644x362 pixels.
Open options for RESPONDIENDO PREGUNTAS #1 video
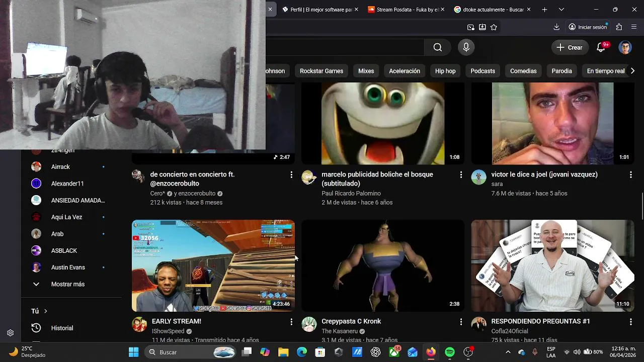click(630, 321)
